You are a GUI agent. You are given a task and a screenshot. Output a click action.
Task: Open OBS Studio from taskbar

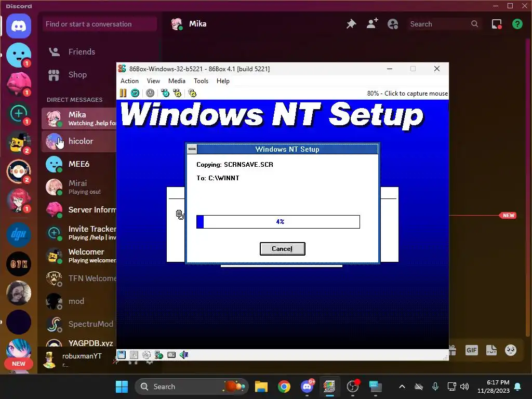353,387
